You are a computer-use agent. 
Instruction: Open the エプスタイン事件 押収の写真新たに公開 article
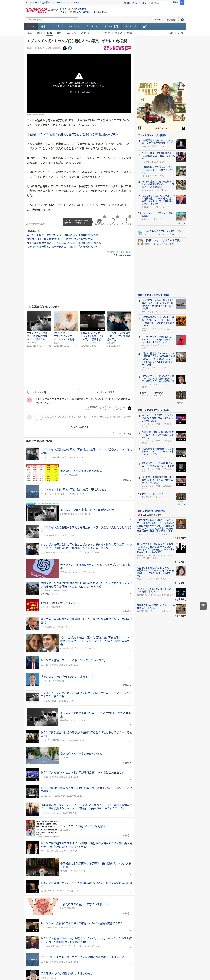click(74, 490)
